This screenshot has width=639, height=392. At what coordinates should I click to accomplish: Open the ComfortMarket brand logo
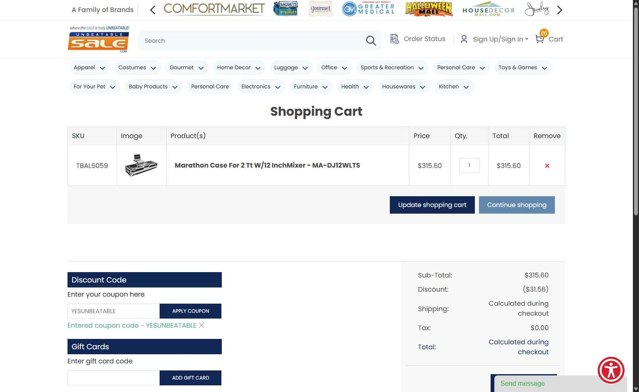[214, 9]
